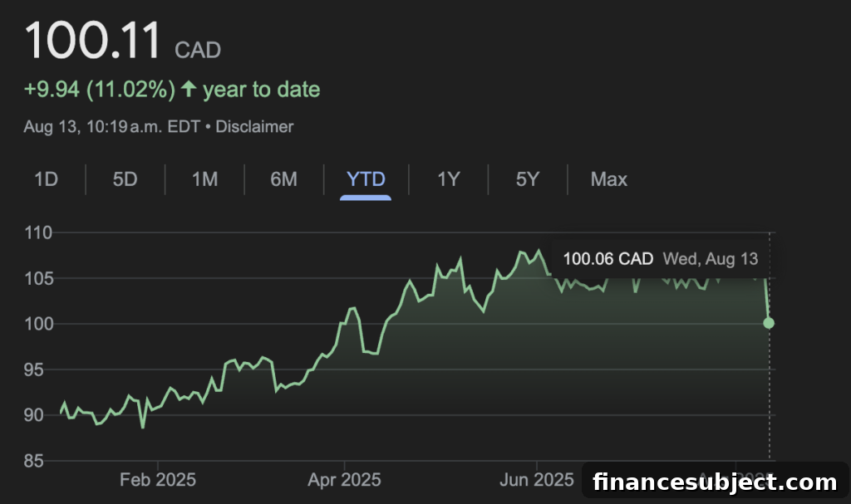The image size is (851, 504).
Task: Open the 1M chart range
Action: tap(204, 179)
